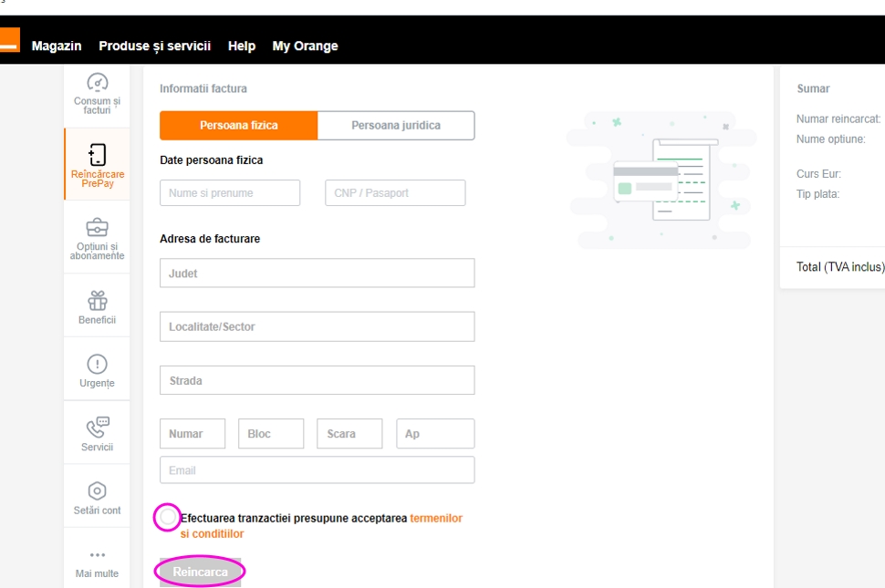
Task: Click the Nume si prenume field
Action: click(229, 193)
